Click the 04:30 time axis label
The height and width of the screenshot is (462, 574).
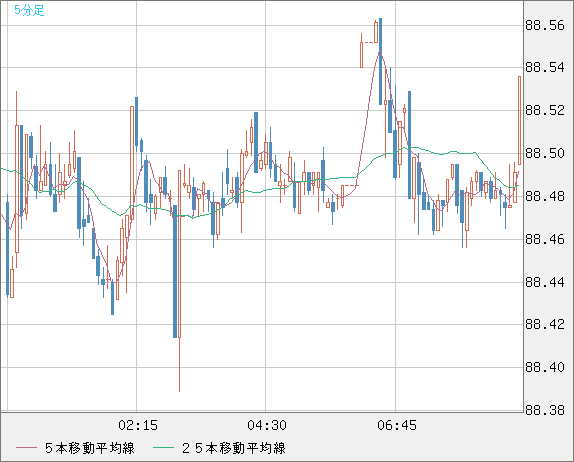click(x=267, y=425)
